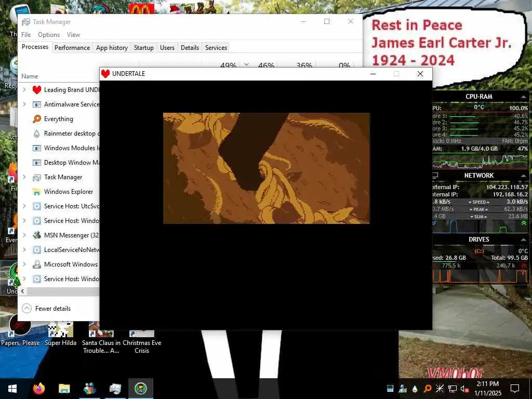Switch to the App history tab
Screen dimensions: 532x399
tap(112, 48)
